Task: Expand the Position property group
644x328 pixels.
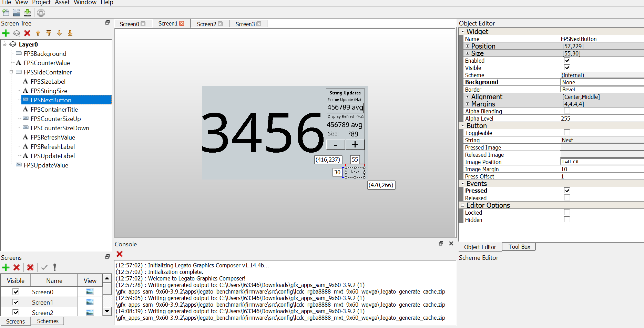Action: pos(468,46)
